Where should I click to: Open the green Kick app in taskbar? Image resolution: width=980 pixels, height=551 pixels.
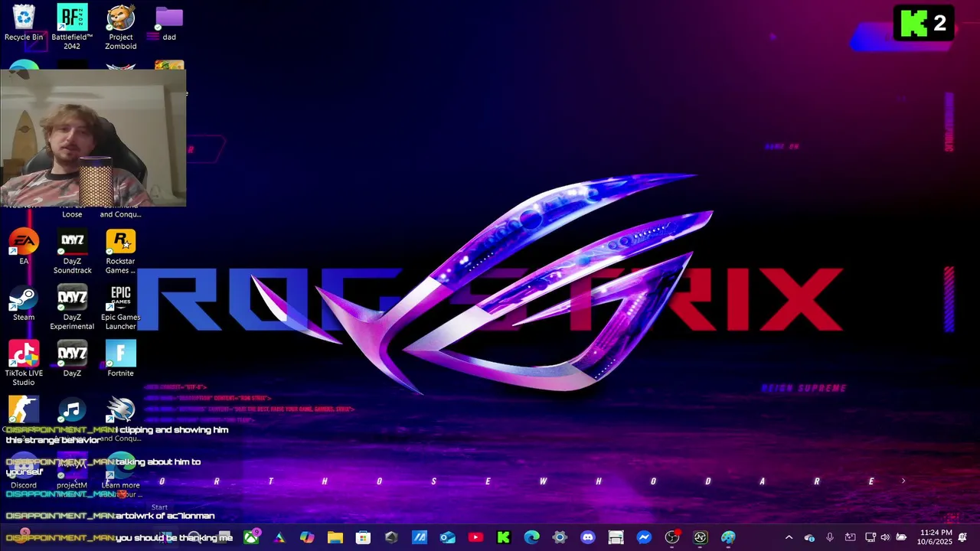[x=503, y=537]
